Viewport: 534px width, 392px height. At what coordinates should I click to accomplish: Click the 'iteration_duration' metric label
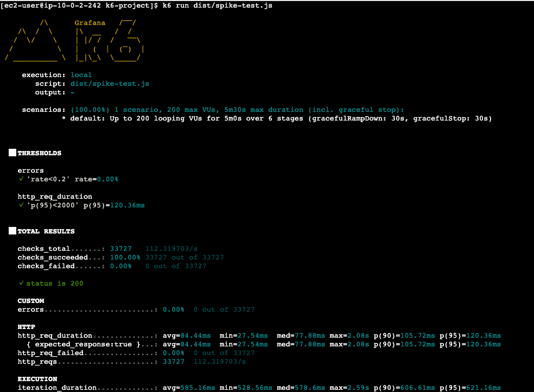point(57,388)
